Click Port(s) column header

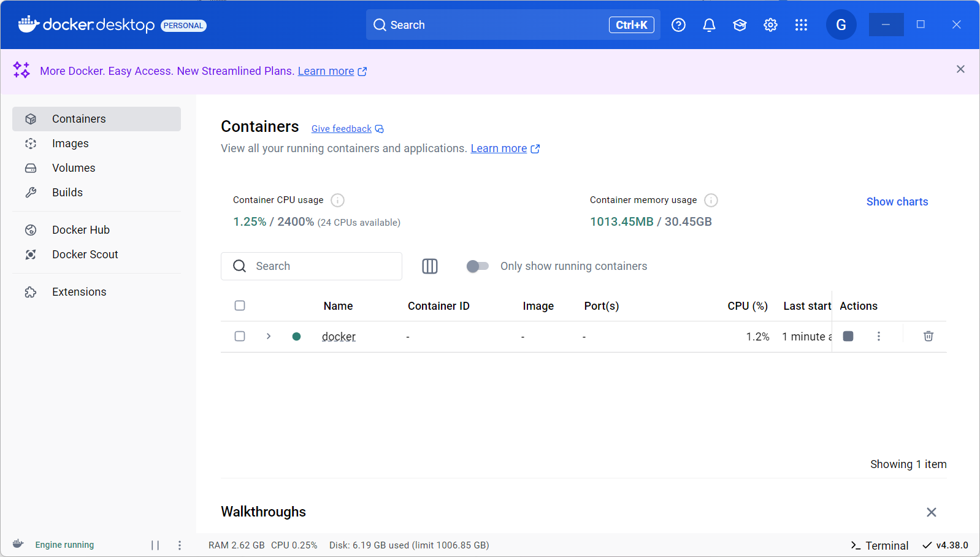(602, 306)
